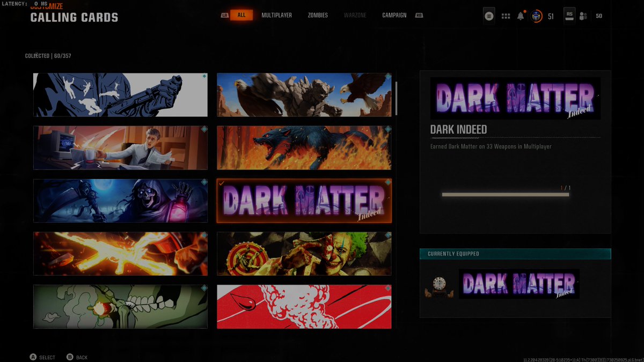Switch to the Multiplayer tab

(x=276, y=15)
